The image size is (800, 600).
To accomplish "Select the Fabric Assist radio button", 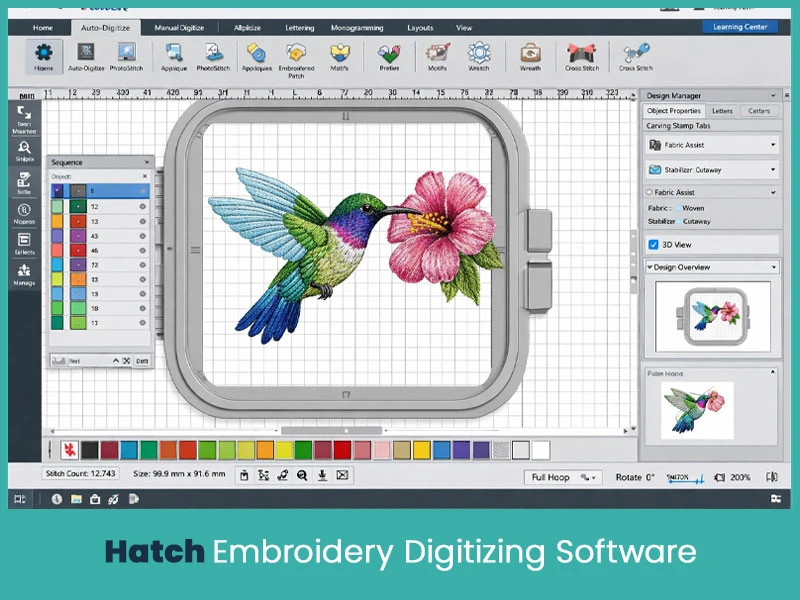I will tap(649, 192).
